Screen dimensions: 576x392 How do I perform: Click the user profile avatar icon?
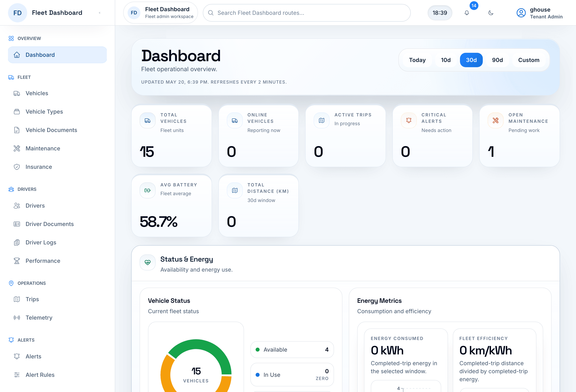coord(521,13)
